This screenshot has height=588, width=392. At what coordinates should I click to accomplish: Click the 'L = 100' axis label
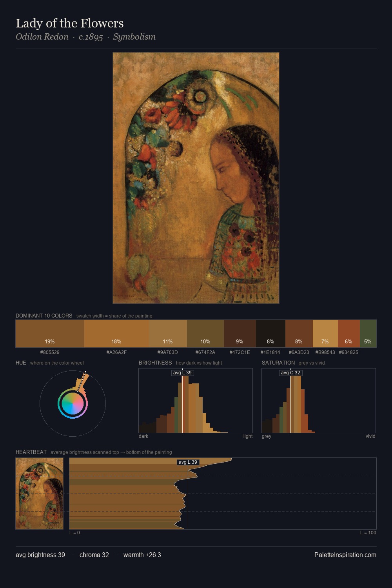pyautogui.click(x=368, y=533)
